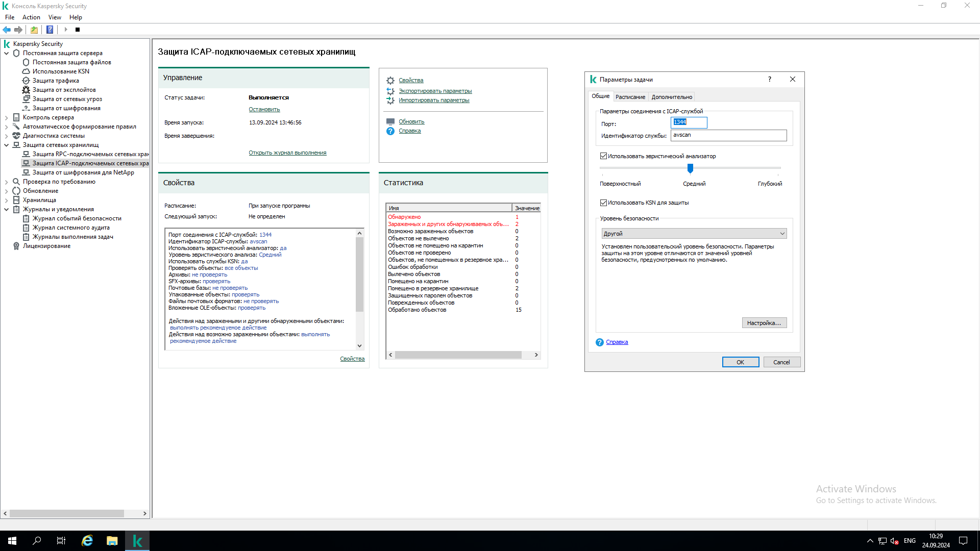980x551 pixels.
Task: Collapse Защита сетевых хранилищ node
Action: tap(7, 145)
